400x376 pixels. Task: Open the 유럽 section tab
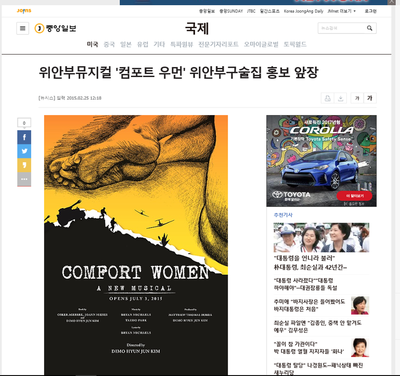[143, 44]
